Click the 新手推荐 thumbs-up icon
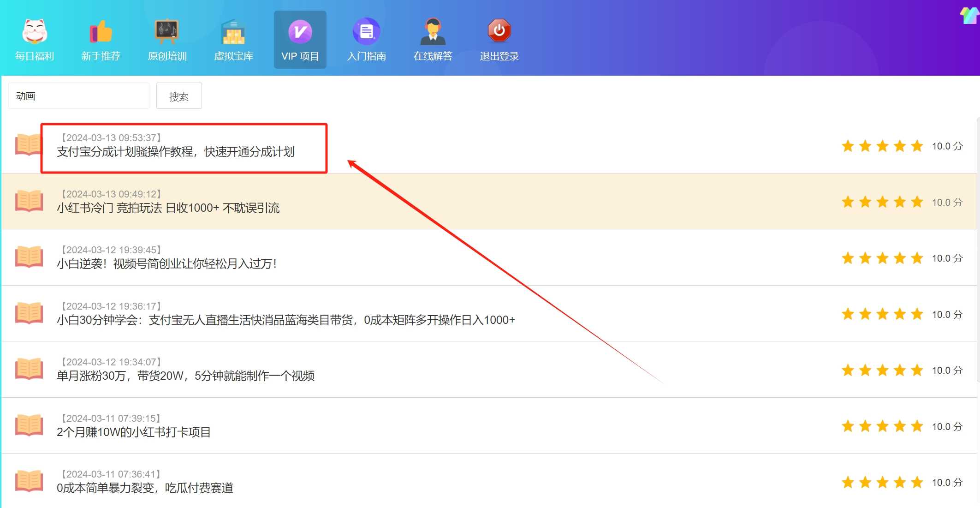Viewport: 980px width, 508px height. coord(101,31)
